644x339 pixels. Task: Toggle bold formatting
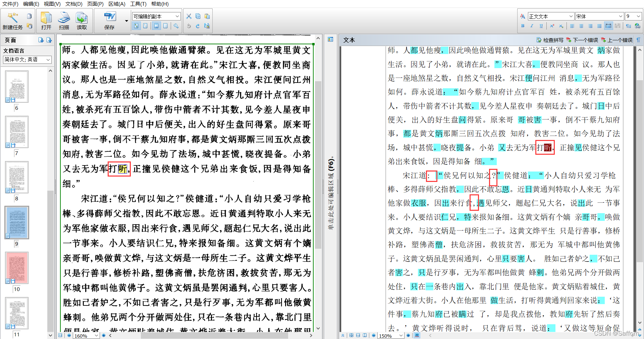(x=523, y=26)
